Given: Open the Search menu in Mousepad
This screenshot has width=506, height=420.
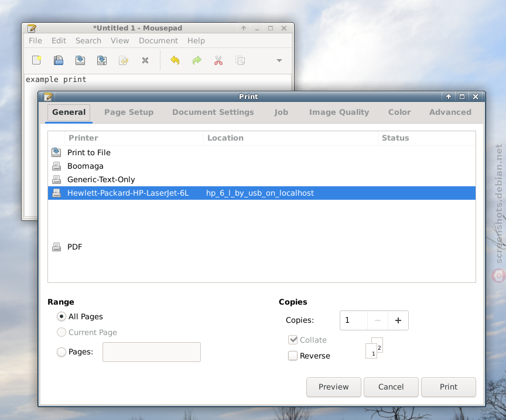Looking at the screenshot, I should pyautogui.click(x=88, y=40).
